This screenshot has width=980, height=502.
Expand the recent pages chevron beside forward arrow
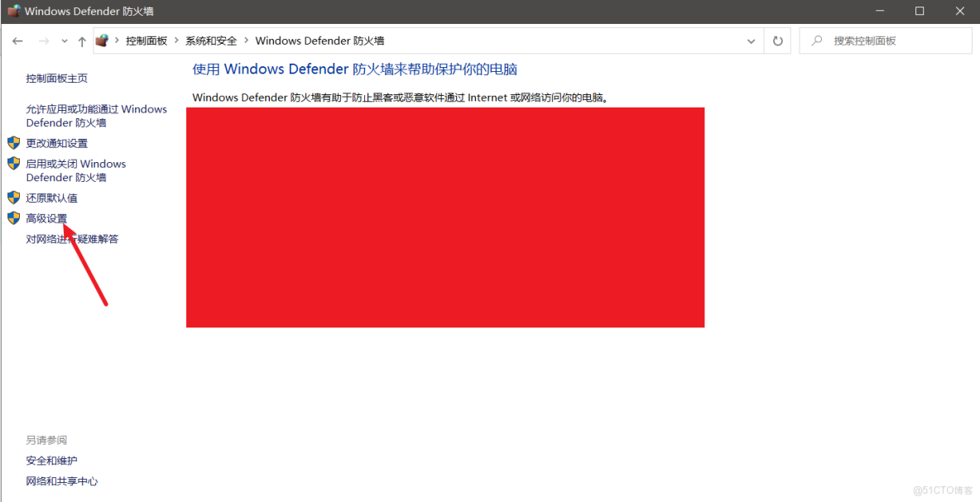tap(64, 40)
